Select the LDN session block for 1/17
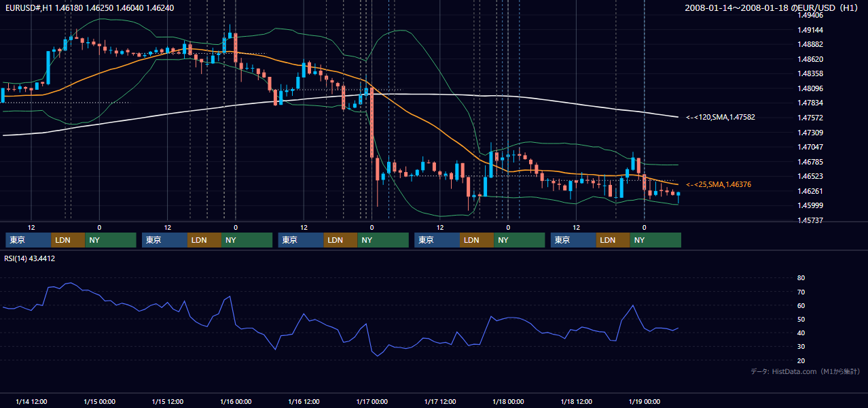The image size is (868, 408). [477, 240]
